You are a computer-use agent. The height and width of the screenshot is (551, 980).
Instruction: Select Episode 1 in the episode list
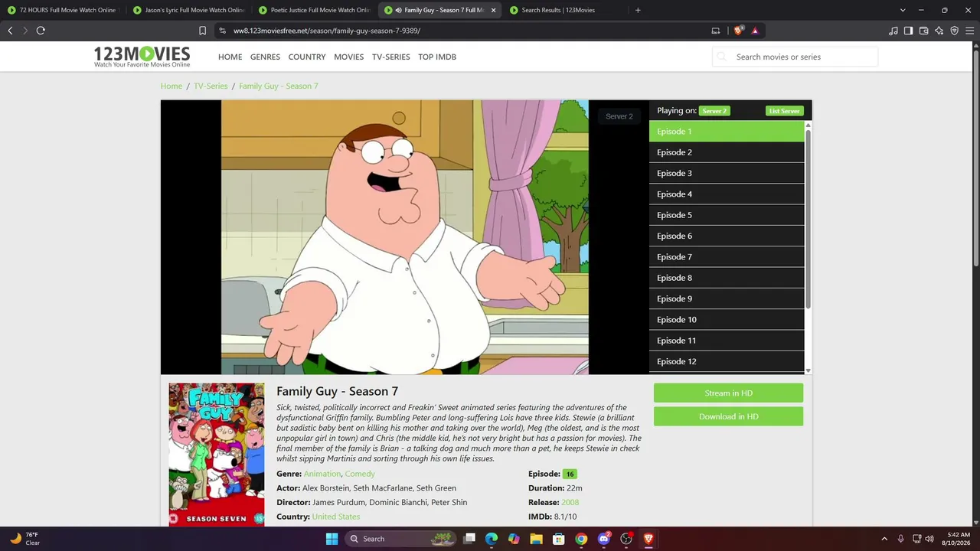(x=727, y=132)
